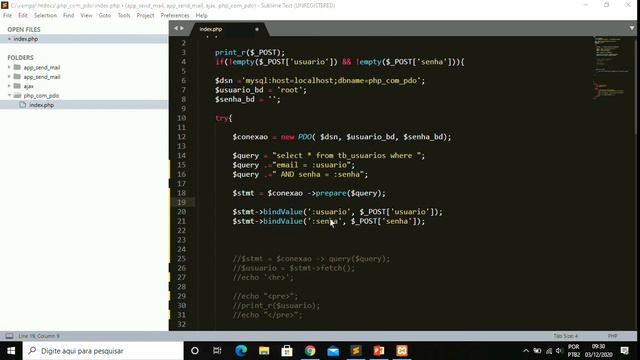640x360 pixels.
Task: Click the php_com_pdo folder icon
Action: click(x=17, y=95)
